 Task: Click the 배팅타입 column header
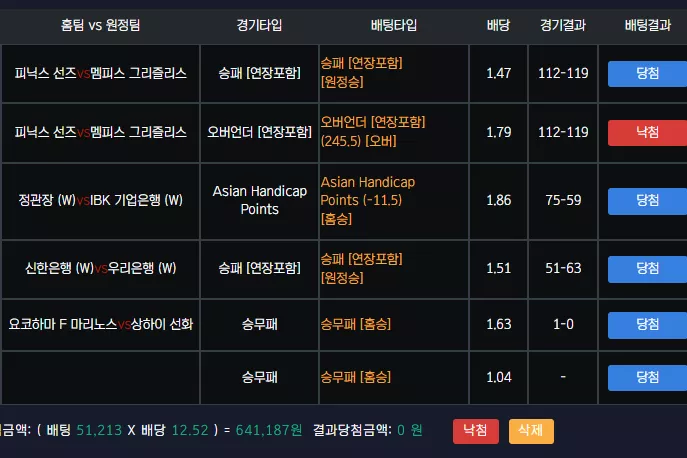pyautogui.click(x=394, y=25)
